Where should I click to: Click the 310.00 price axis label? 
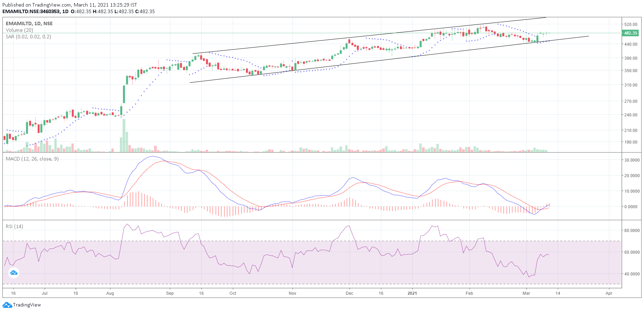click(631, 85)
